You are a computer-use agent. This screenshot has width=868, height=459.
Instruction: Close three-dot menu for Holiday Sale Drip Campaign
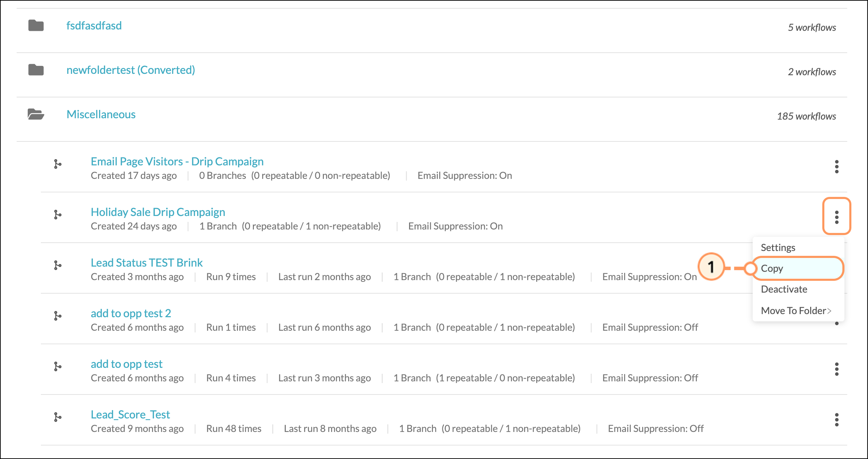[x=837, y=217]
